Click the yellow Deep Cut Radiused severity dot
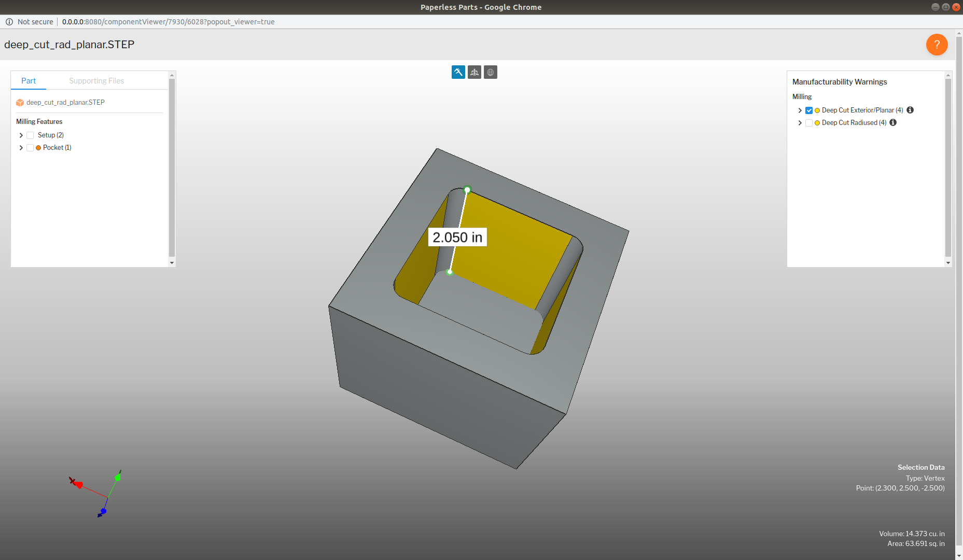The image size is (963, 560). (817, 123)
